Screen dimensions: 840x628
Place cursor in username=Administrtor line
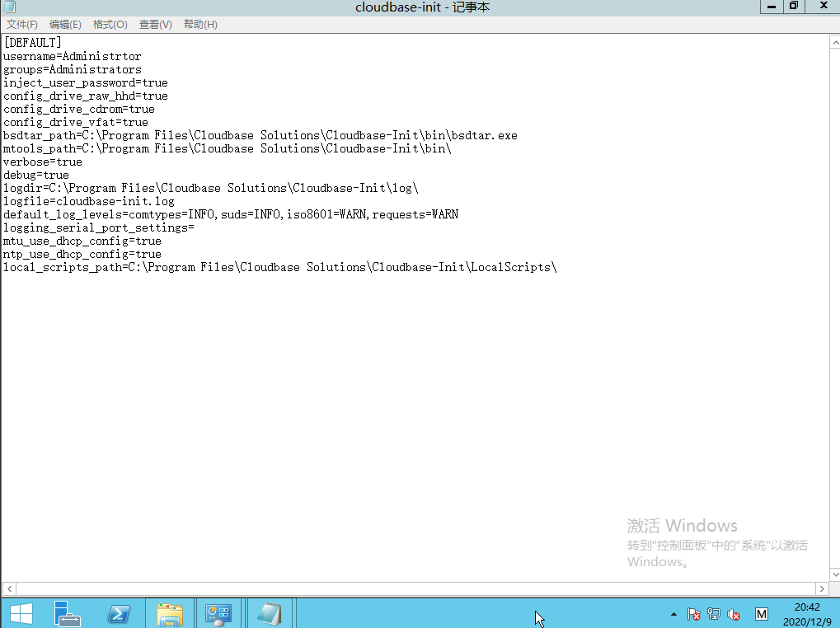[x=73, y=56]
